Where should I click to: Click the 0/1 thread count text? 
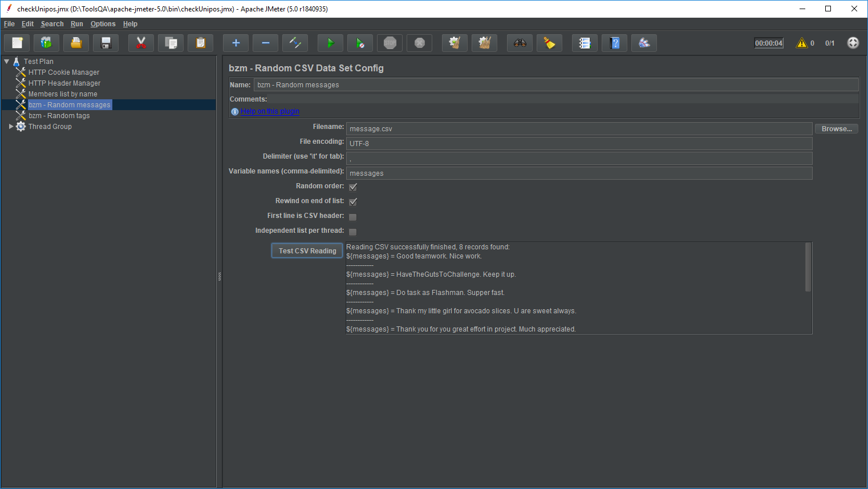tap(830, 43)
